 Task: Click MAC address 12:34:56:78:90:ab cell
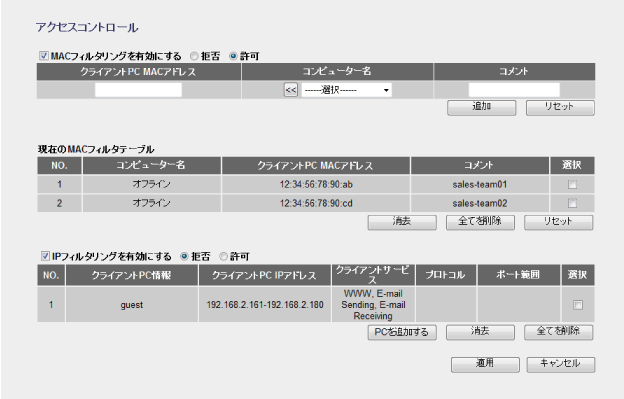tap(316, 185)
